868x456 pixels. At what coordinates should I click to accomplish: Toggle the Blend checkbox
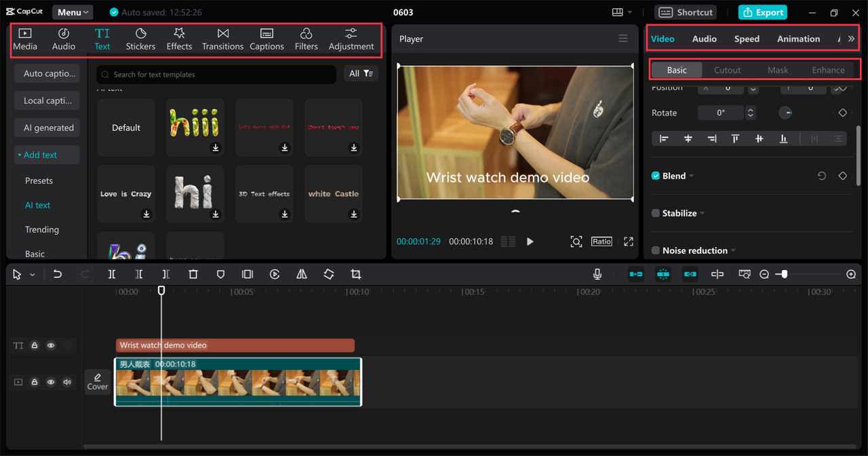[656, 176]
